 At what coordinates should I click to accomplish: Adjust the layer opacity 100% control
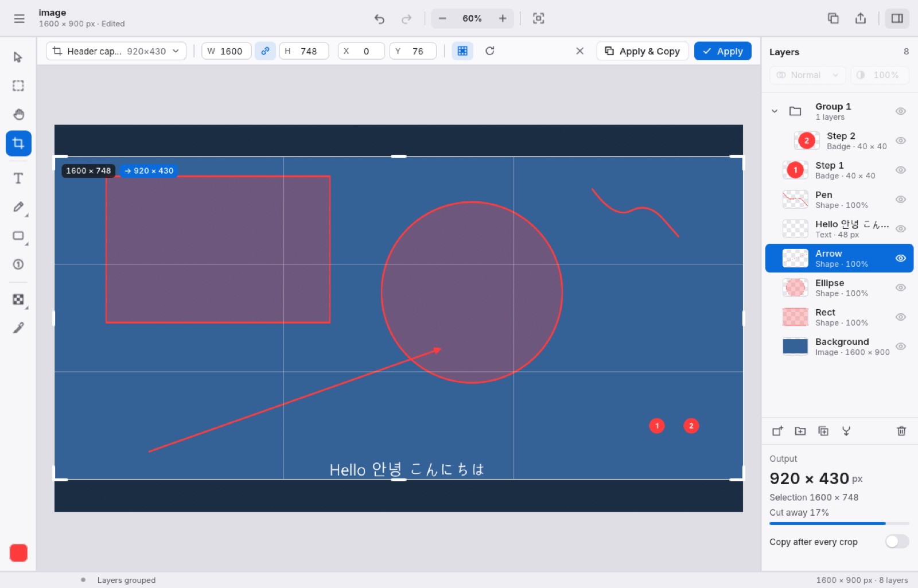pyautogui.click(x=880, y=75)
